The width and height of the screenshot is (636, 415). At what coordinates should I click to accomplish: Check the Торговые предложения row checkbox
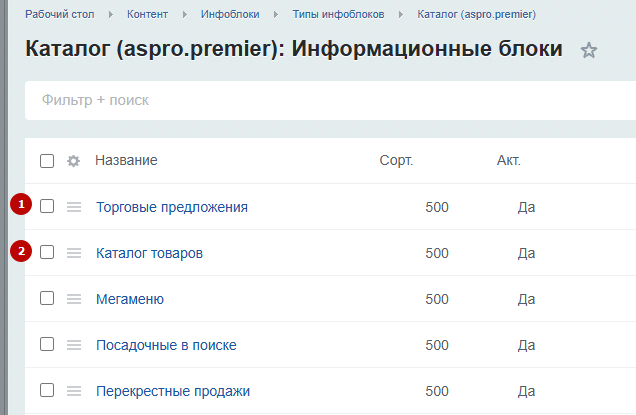click(47, 206)
